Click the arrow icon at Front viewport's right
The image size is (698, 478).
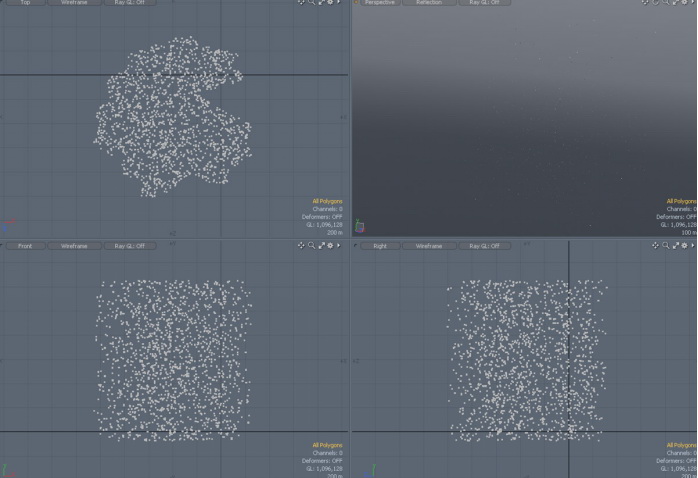339,245
